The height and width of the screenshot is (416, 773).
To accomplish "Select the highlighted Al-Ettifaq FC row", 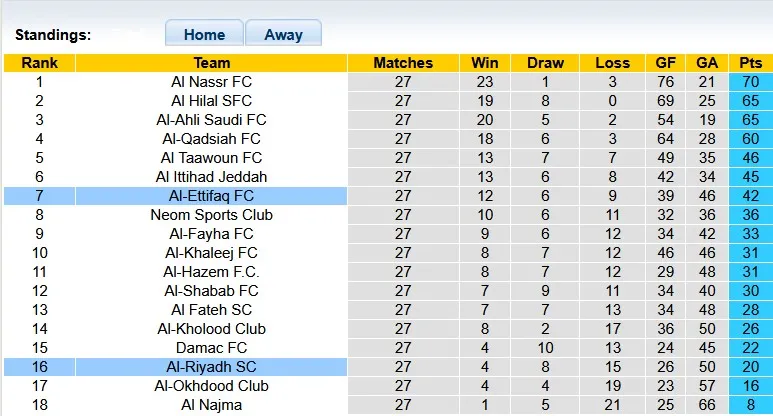I will pyautogui.click(x=211, y=196).
